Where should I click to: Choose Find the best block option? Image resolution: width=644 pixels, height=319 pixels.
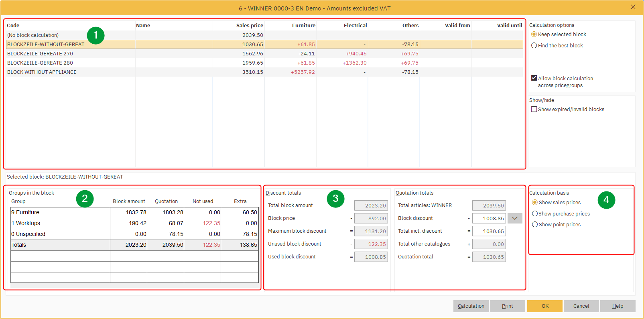click(534, 46)
